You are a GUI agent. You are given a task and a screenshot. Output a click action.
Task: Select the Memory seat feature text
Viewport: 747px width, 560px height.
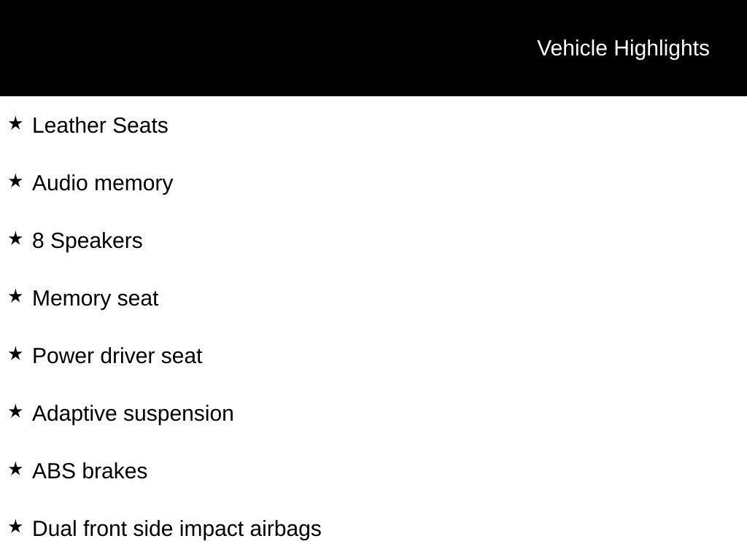tap(96, 299)
